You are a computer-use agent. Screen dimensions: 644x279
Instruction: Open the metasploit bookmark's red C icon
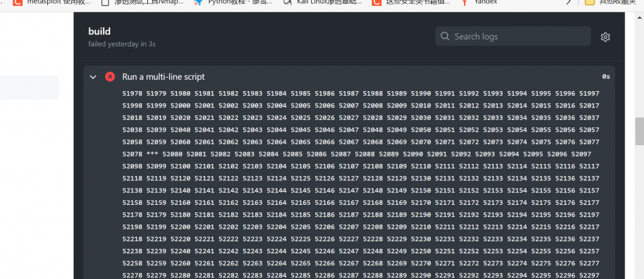18,3
